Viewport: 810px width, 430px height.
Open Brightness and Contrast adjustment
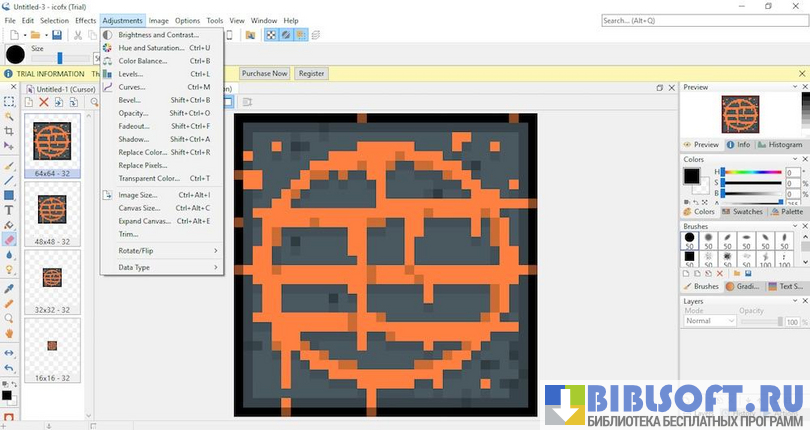(158, 35)
